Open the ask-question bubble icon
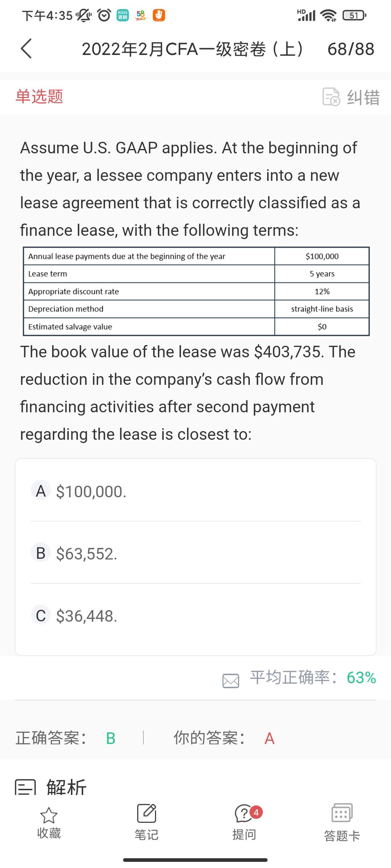Screen dimensions: 391x868 pos(244,814)
